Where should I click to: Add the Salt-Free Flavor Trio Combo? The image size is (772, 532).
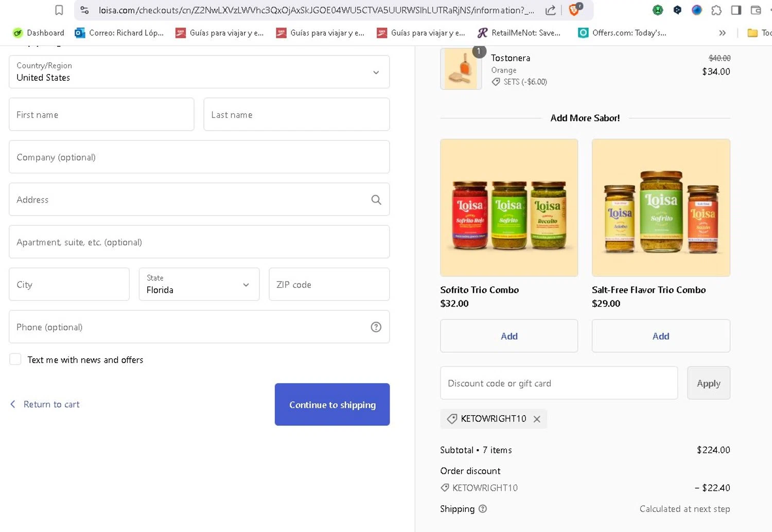click(x=661, y=336)
